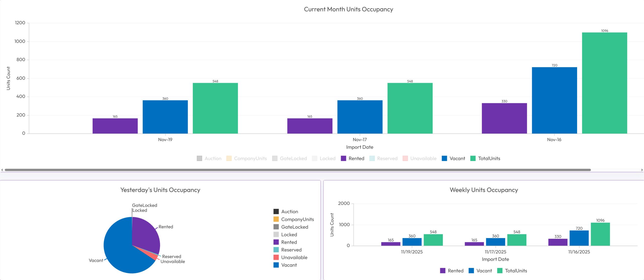Click the TotalUnits green legend swatch, monthly chart
The width and height of the screenshot is (644, 280).
[x=473, y=158]
